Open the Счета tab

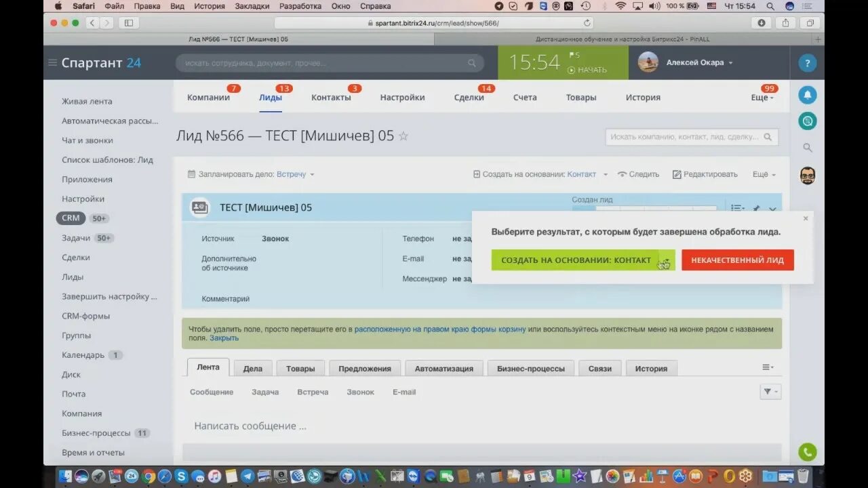(x=525, y=98)
